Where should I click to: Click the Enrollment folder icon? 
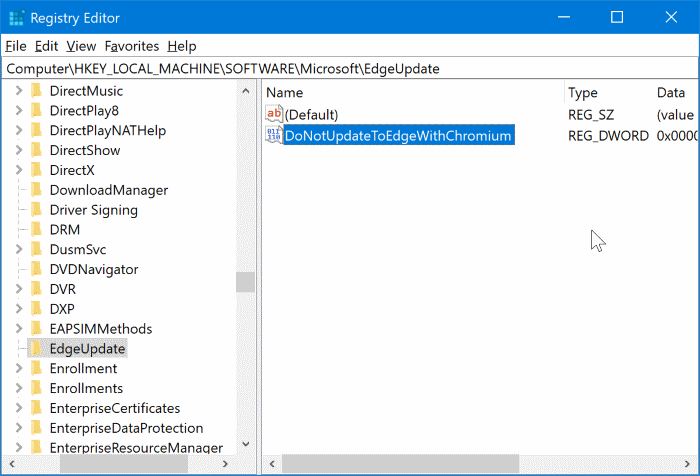point(37,368)
